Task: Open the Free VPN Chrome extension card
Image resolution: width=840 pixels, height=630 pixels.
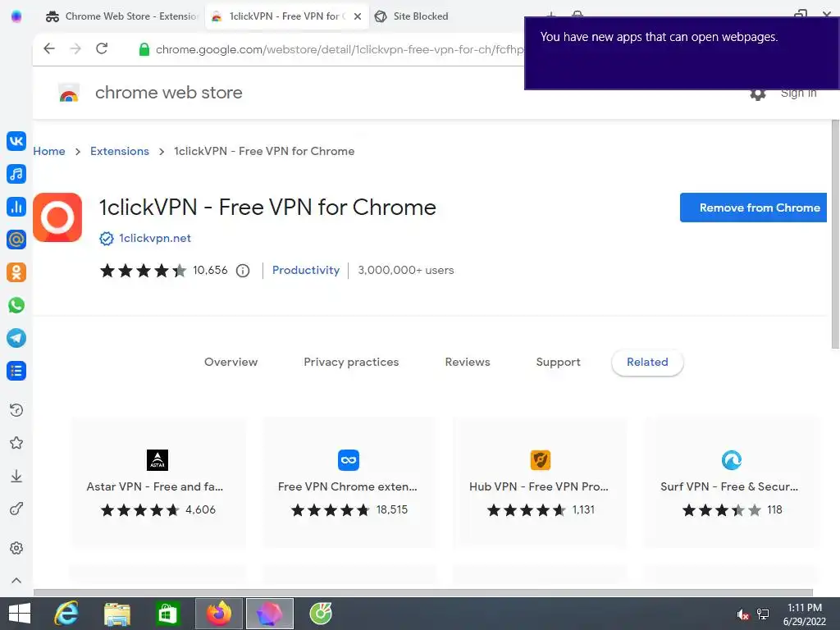Action: pos(349,482)
